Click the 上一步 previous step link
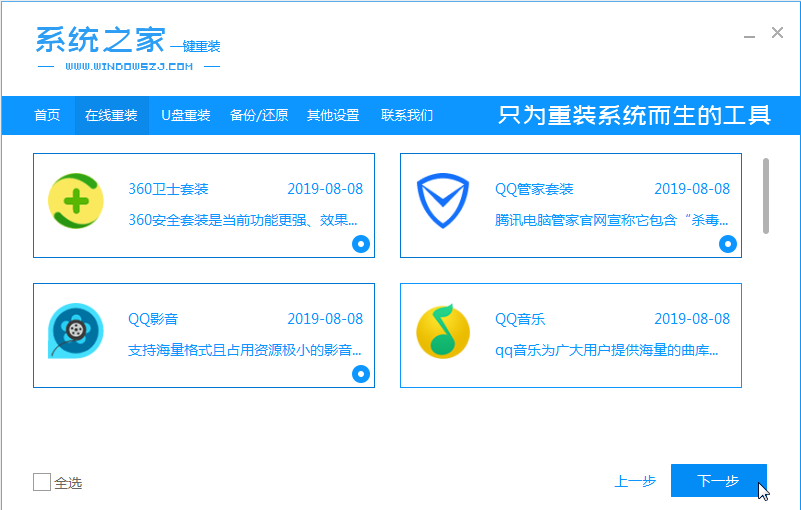 (635, 482)
